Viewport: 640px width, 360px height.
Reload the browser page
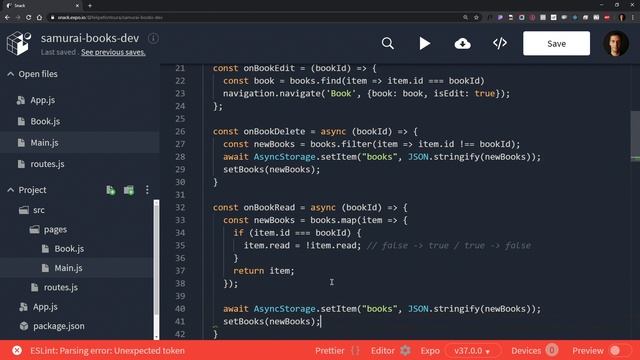coord(28,18)
